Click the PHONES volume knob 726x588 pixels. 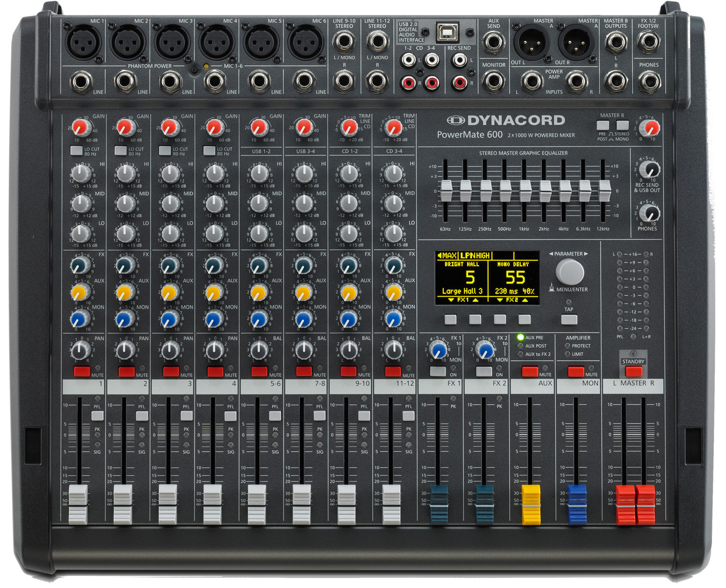649,213
